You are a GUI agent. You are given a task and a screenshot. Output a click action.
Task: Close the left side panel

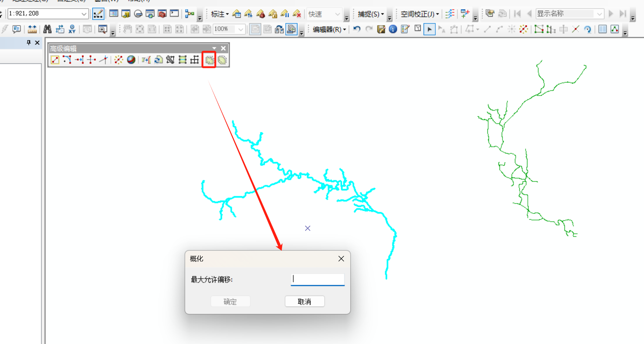[37, 43]
